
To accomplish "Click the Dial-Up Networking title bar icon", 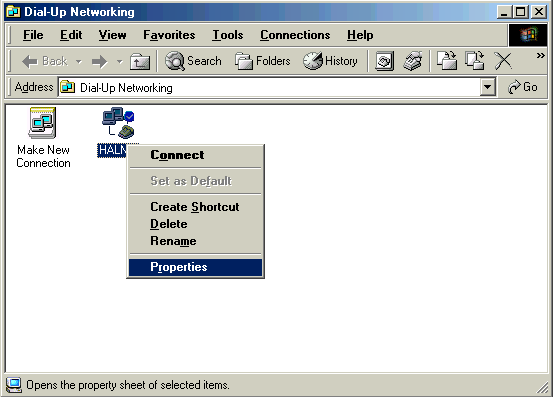I will pos(13,12).
